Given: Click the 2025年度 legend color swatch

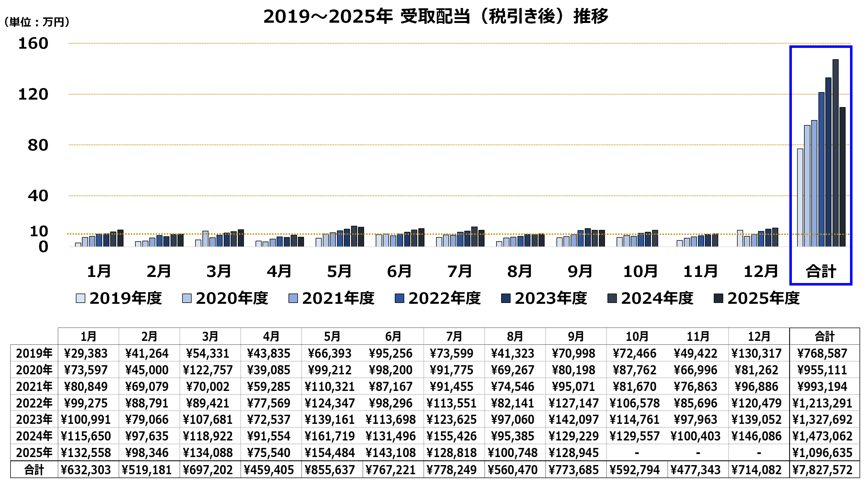Looking at the screenshot, I should 718,299.
